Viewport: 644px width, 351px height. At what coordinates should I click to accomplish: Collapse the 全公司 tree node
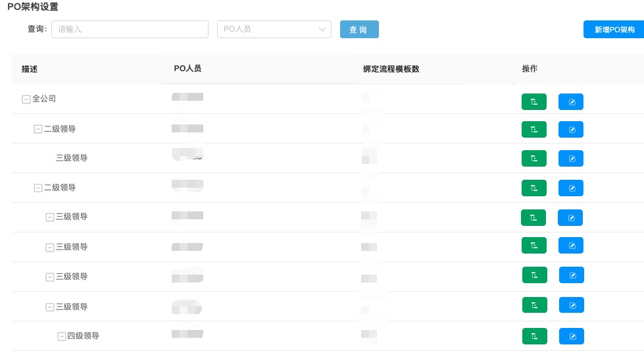click(26, 99)
